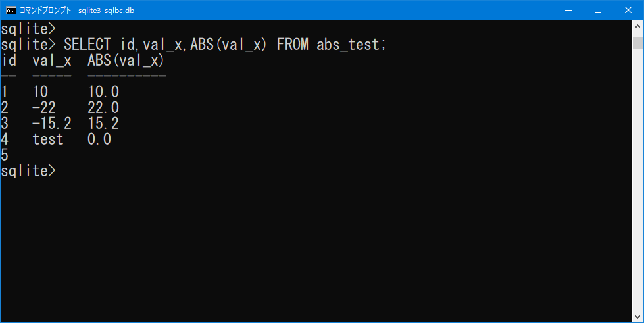Click the test value in row 4
Viewport: 644px width, 323px height.
[x=48, y=139]
